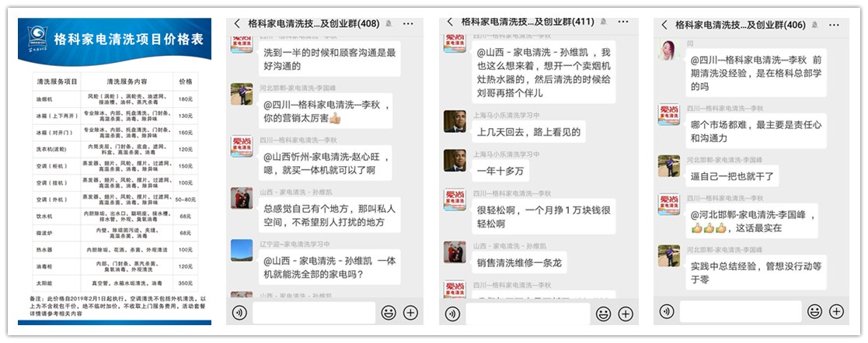The image size is (868, 343).
Task: Open more options in the 406-member group chat
Action: 835,25
